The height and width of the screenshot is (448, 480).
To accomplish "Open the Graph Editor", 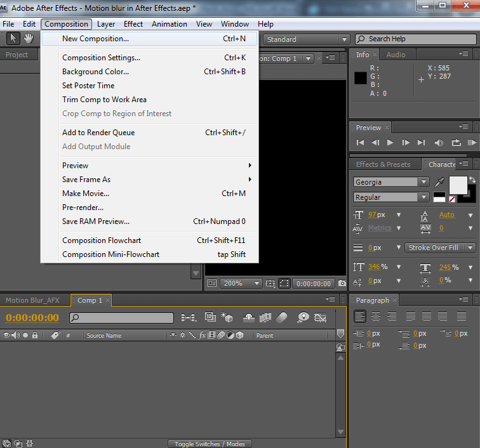I will [320, 318].
